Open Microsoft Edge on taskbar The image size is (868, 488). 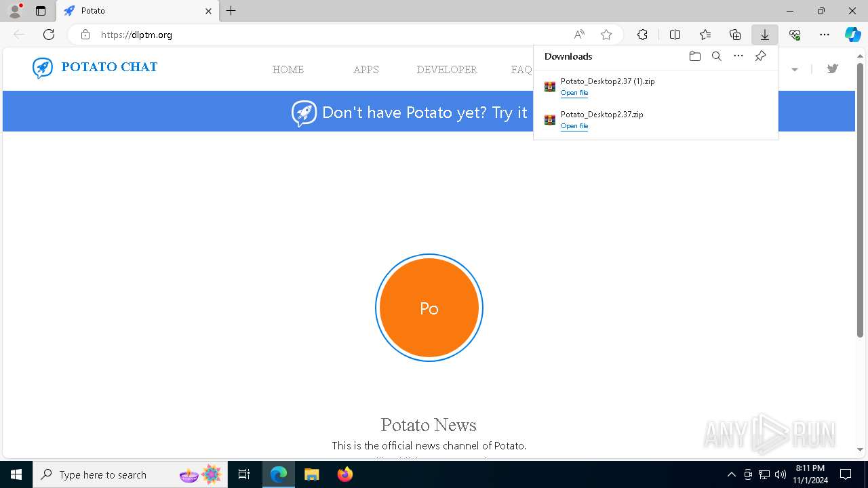tap(279, 474)
